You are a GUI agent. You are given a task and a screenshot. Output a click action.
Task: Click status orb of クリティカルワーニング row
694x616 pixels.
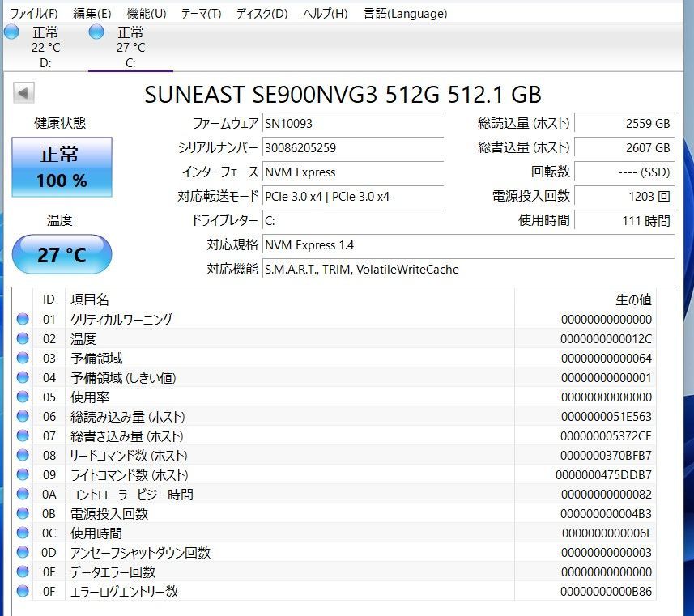coord(23,319)
